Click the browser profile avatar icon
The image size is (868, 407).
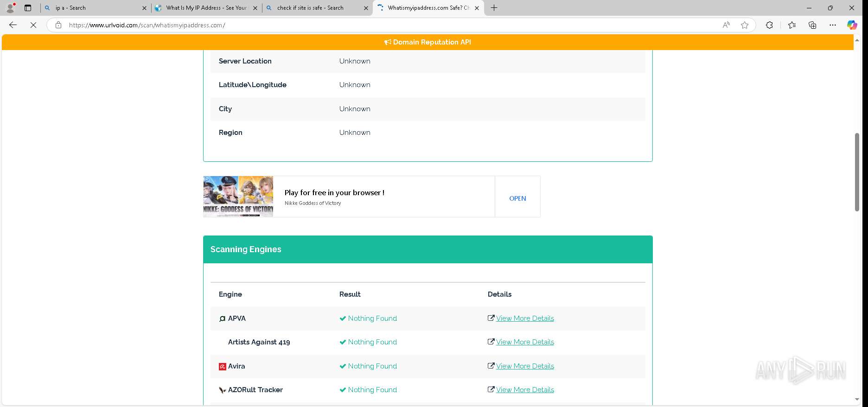point(10,8)
